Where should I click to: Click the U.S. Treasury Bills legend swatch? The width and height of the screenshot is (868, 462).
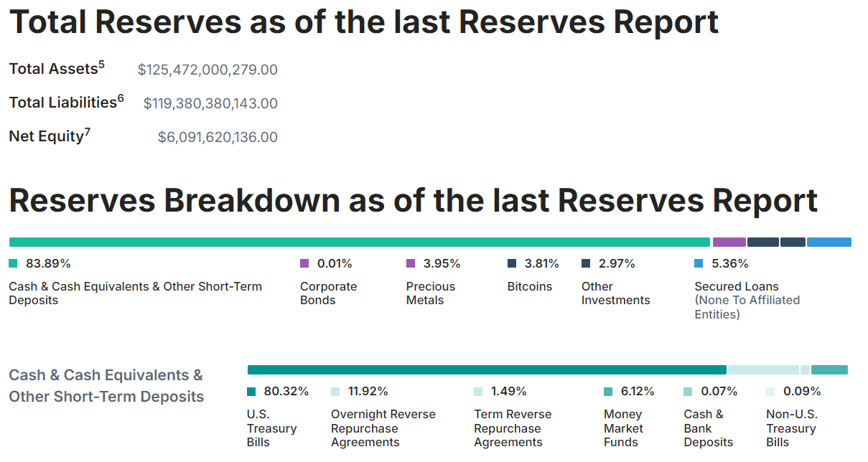251,392
